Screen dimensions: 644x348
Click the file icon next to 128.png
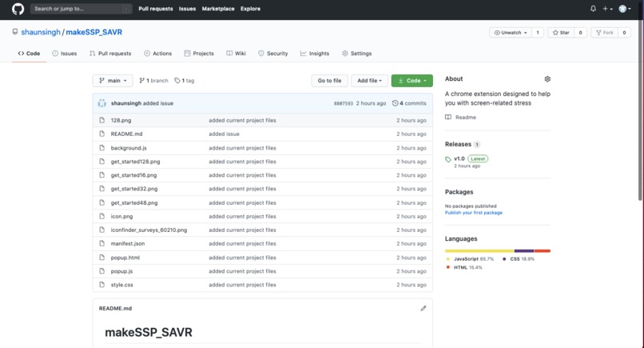point(101,120)
